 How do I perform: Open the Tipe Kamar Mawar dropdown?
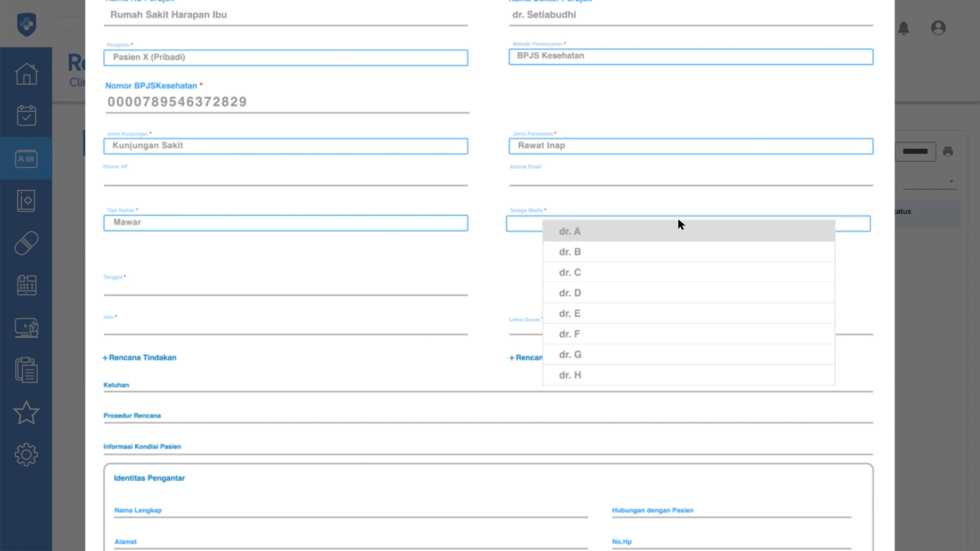click(286, 223)
